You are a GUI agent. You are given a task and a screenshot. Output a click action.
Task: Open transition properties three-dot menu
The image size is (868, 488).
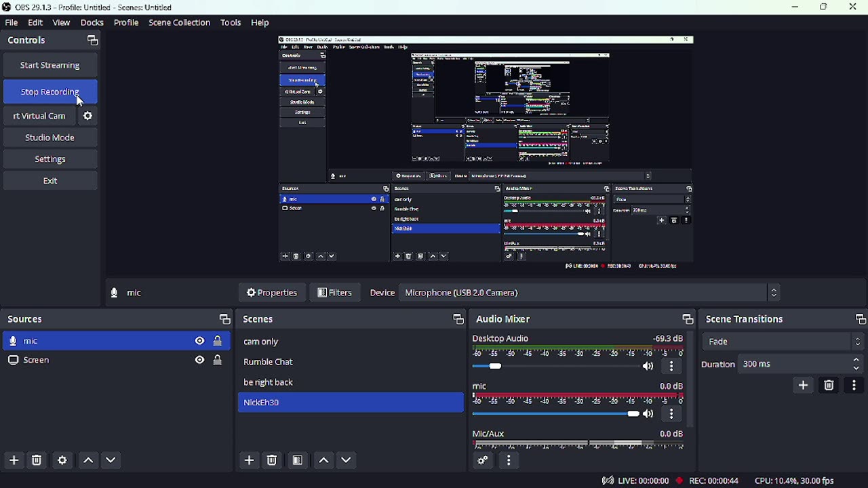[x=854, y=386]
